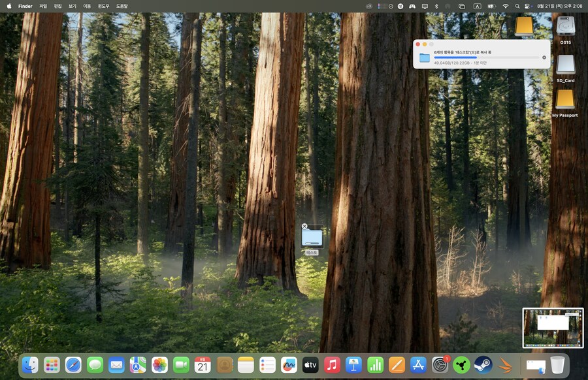Image resolution: width=588 pixels, height=380 pixels.
Task: Open the Freeform app
Action: point(289,364)
